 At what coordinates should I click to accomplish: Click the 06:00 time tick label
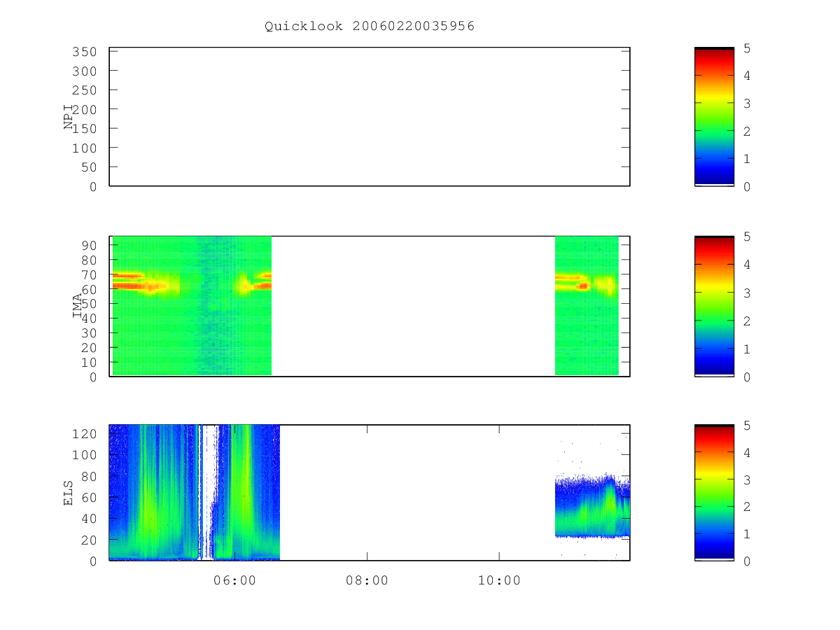coord(234,580)
